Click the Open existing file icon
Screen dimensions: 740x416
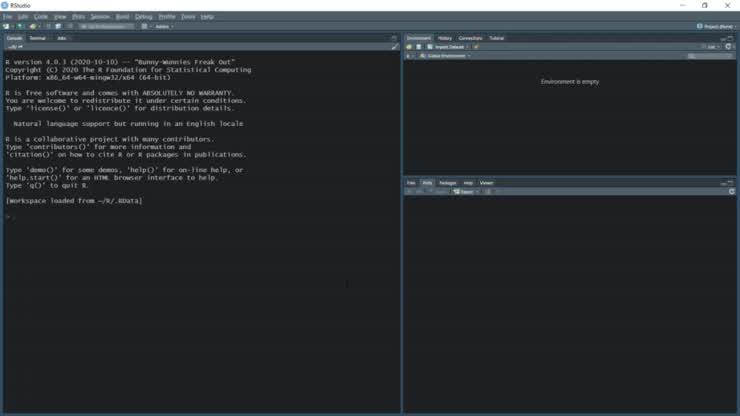click(33, 26)
